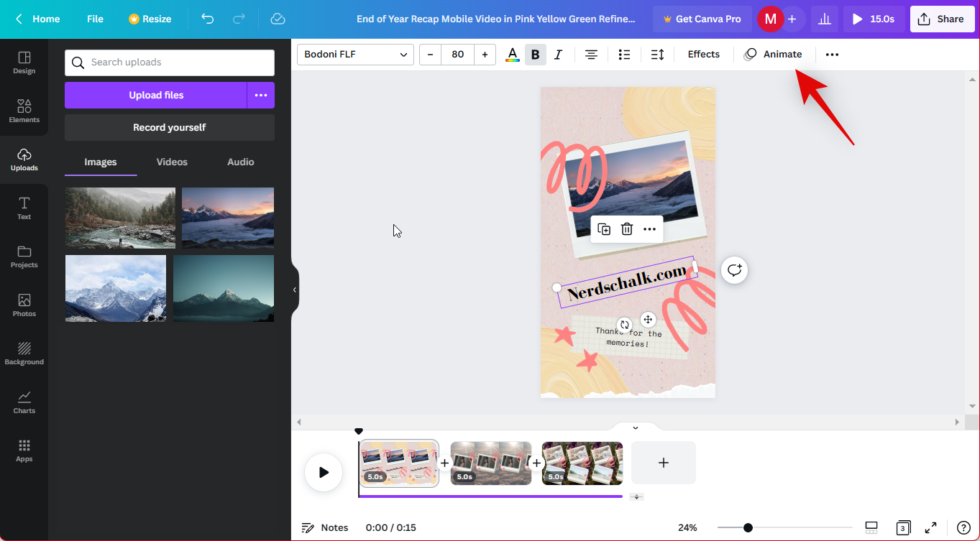Image resolution: width=980 pixels, height=541 pixels.
Task: Open the Effects option
Action: 703,55
